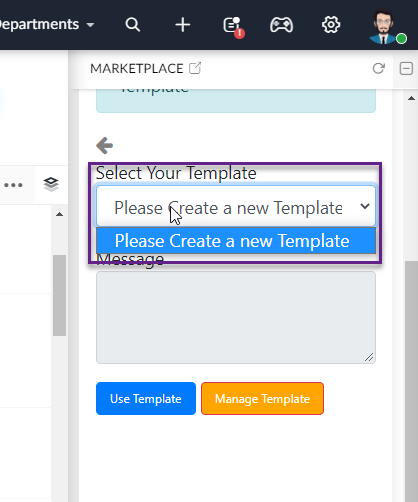Choose highlighted 'Please Create a new Template' option
The height and width of the screenshot is (502, 418).
pyautogui.click(x=236, y=241)
